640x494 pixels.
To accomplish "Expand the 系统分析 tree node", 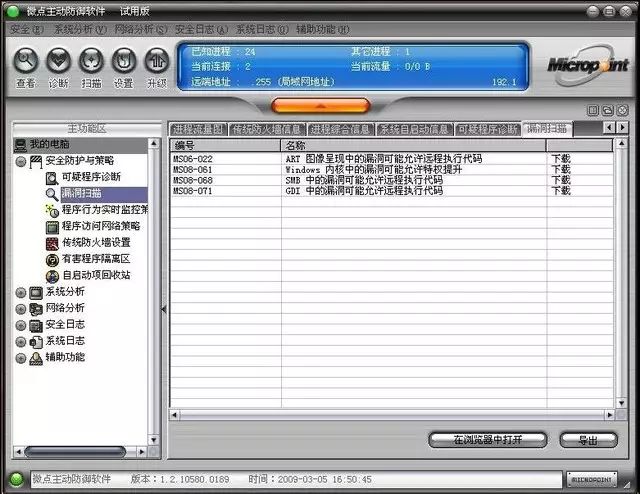I will (x=21, y=292).
